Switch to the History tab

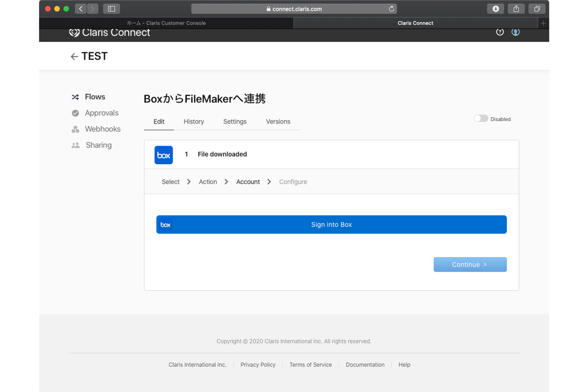194,121
